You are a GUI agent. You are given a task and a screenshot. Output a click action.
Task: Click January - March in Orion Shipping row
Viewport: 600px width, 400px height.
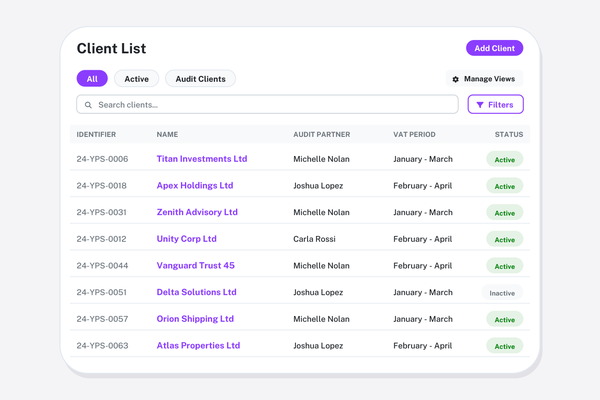pyautogui.click(x=423, y=319)
